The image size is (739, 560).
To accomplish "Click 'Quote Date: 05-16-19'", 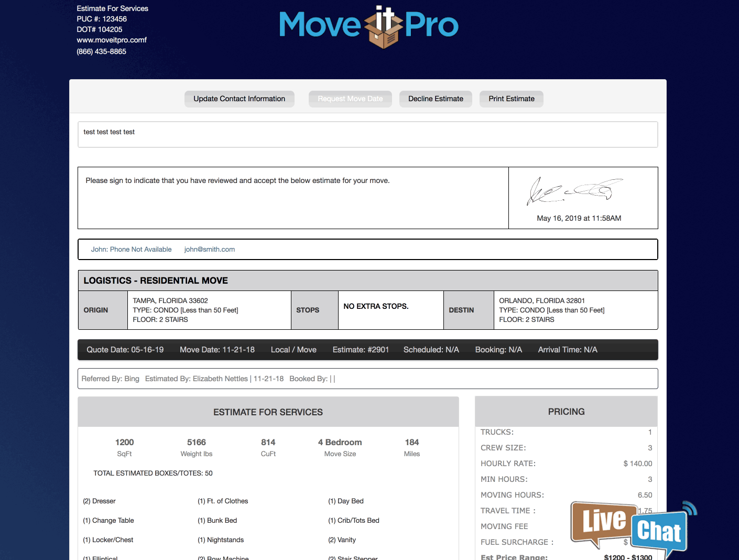I will tap(125, 350).
